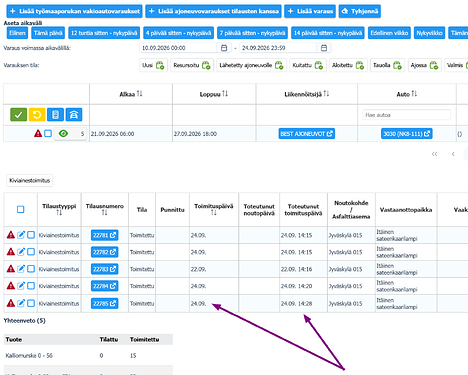Image resolution: width=468 pixels, height=375 pixels.
Task: Set interval to Edellinen viikko
Action: point(389,33)
